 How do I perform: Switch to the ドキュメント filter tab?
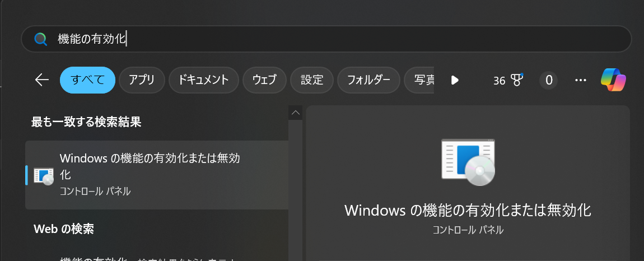tap(204, 80)
